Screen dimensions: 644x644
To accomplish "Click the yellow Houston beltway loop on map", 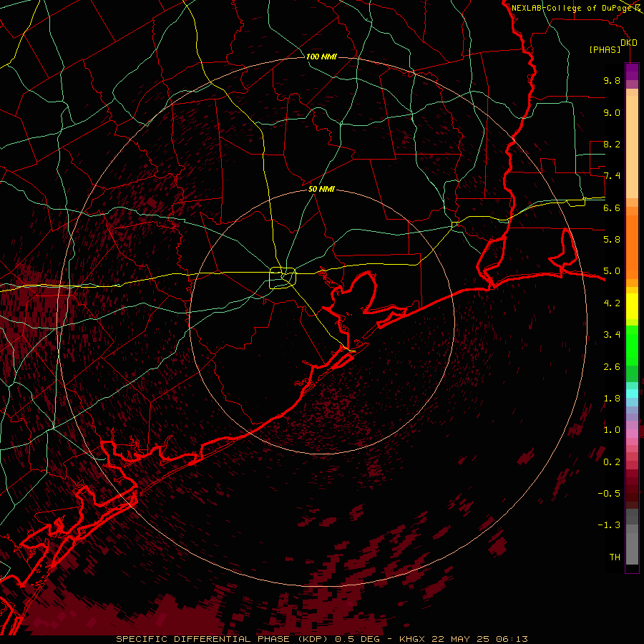I will 283,278.
